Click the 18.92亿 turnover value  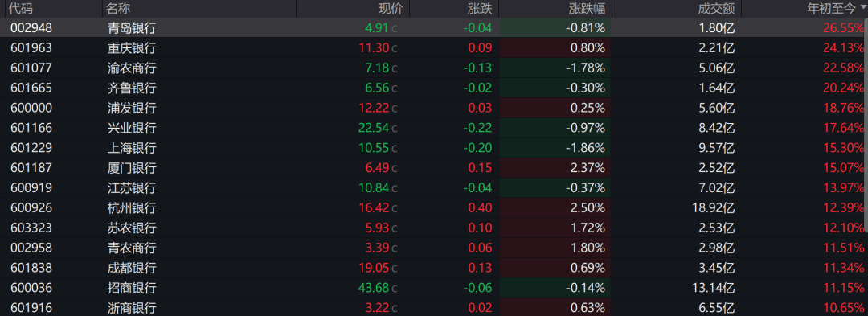tap(713, 208)
